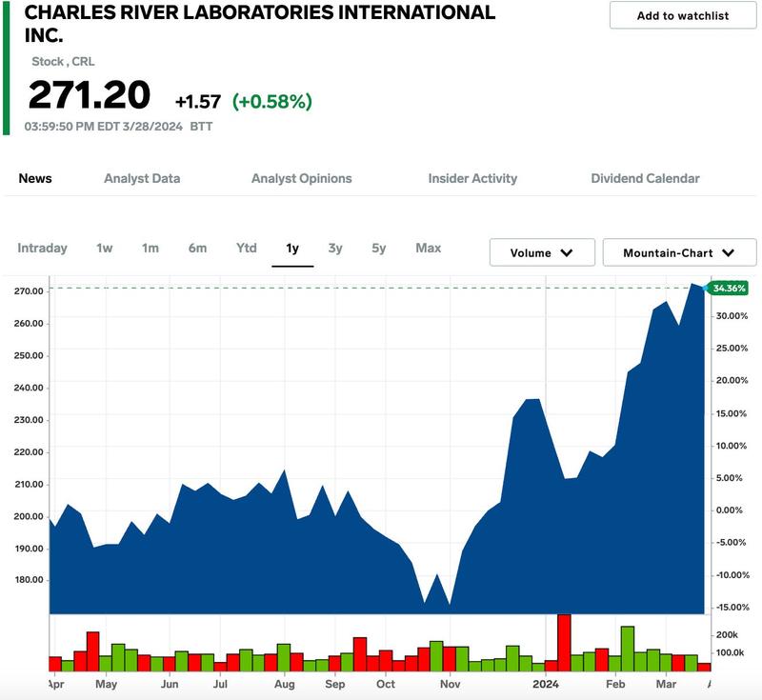The width and height of the screenshot is (762, 700).
Task: Open the Volume dropdown
Action: tap(542, 252)
